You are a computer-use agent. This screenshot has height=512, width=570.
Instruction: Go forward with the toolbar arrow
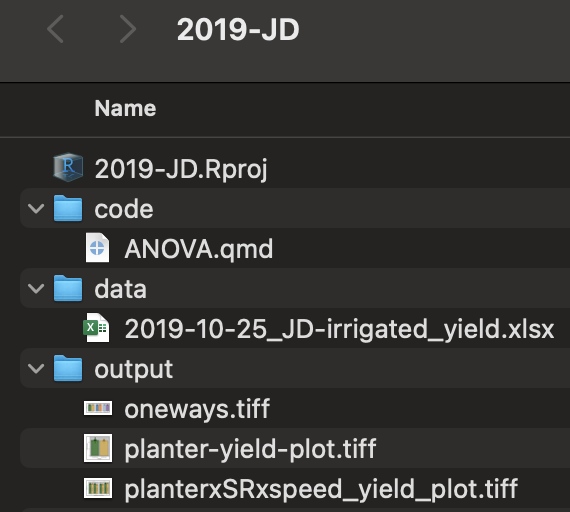coord(128,29)
